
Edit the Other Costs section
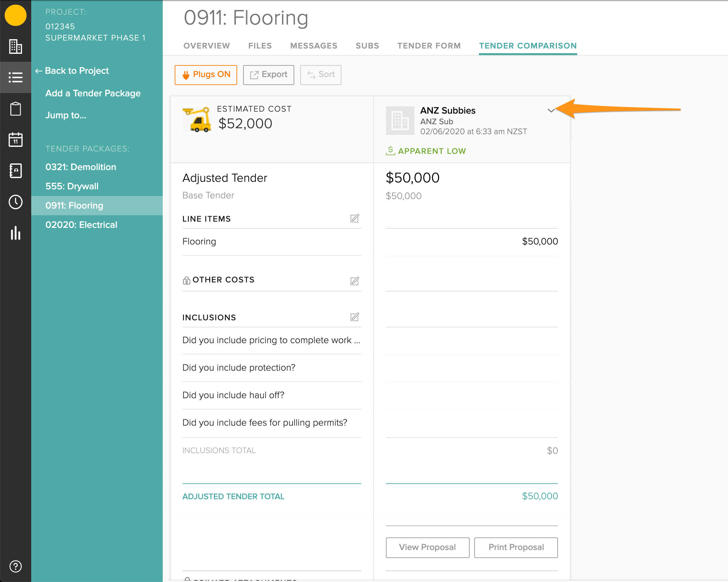click(355, 281)
